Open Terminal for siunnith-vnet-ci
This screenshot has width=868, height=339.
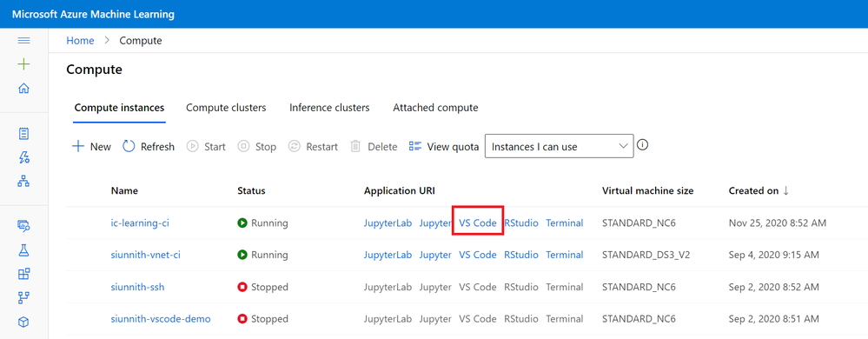pyautogui.click(x=565, y=255)
